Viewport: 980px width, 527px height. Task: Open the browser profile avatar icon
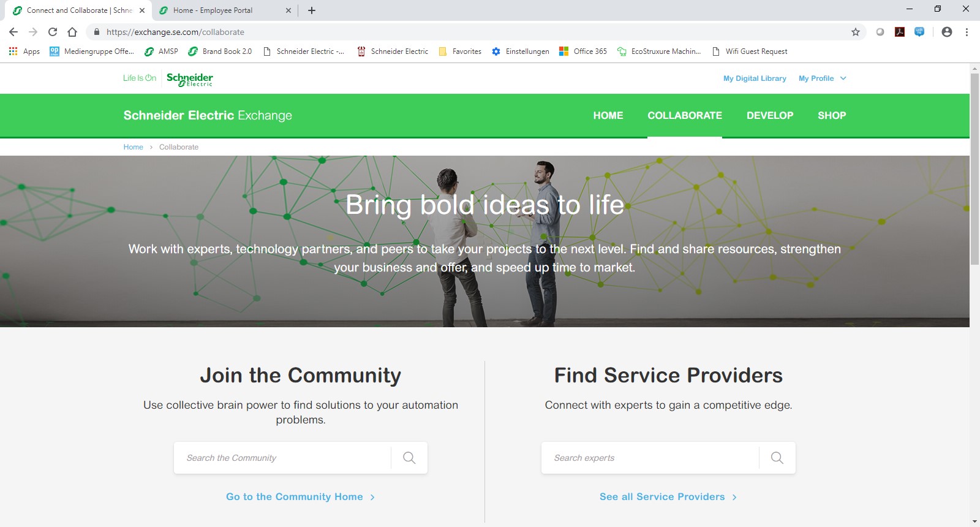point(947,32)
